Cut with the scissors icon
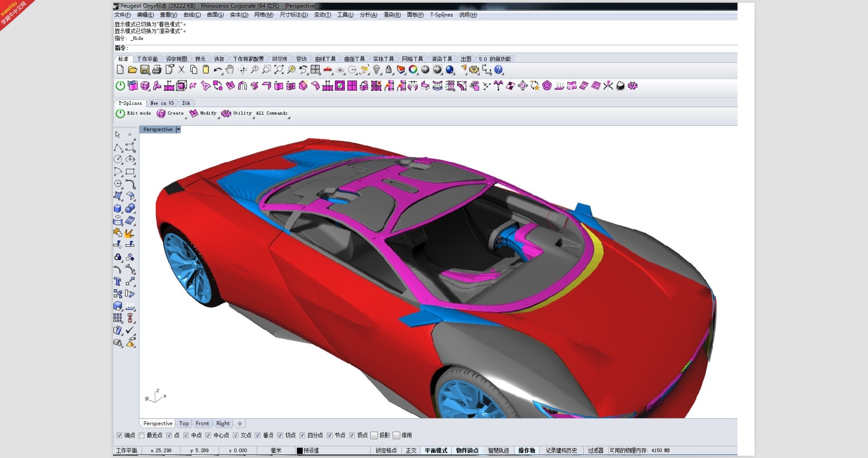868x458 pixels. click(x=181, y=70)
